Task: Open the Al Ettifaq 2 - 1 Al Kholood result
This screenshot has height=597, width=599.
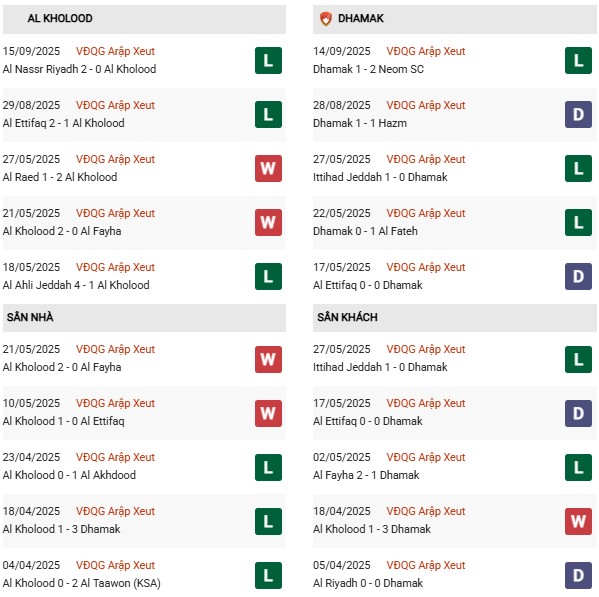Action: pyautogui.click(x=63, y=123)
